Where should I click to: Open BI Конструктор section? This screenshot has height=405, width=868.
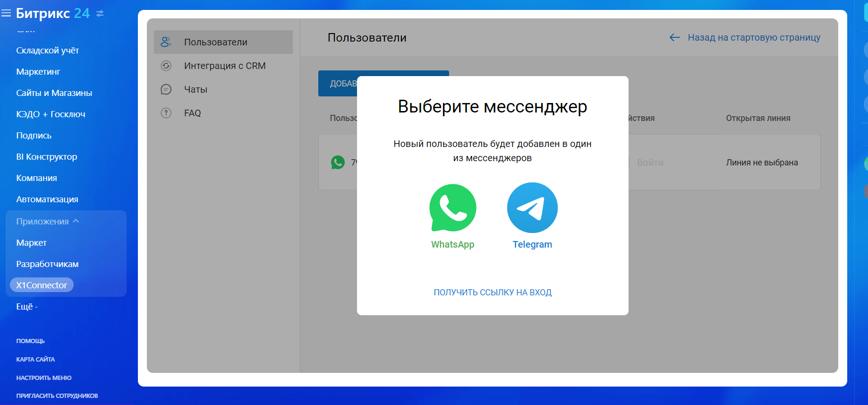click(47, 156)
